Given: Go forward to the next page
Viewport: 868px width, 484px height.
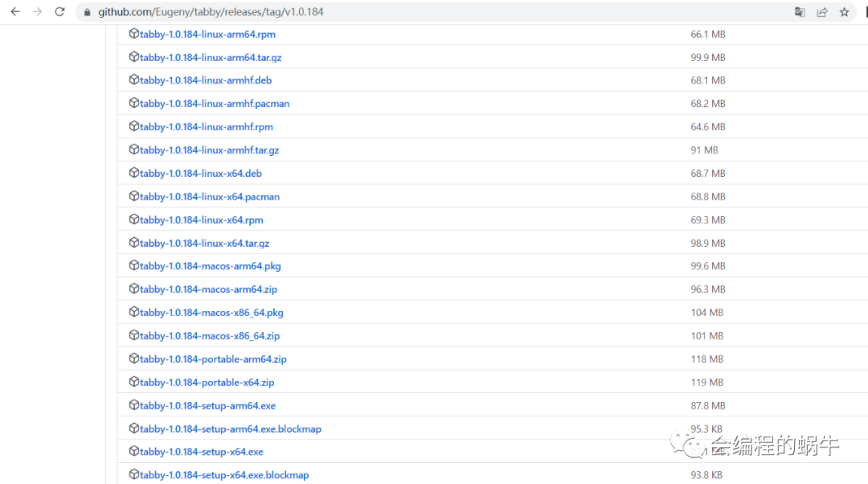Looking at the screenshot, I should [37, 11].
